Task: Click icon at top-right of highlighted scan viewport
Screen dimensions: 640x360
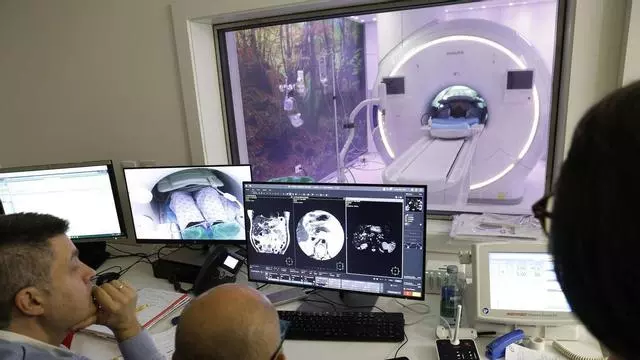Action: click(x=399, y=198)
